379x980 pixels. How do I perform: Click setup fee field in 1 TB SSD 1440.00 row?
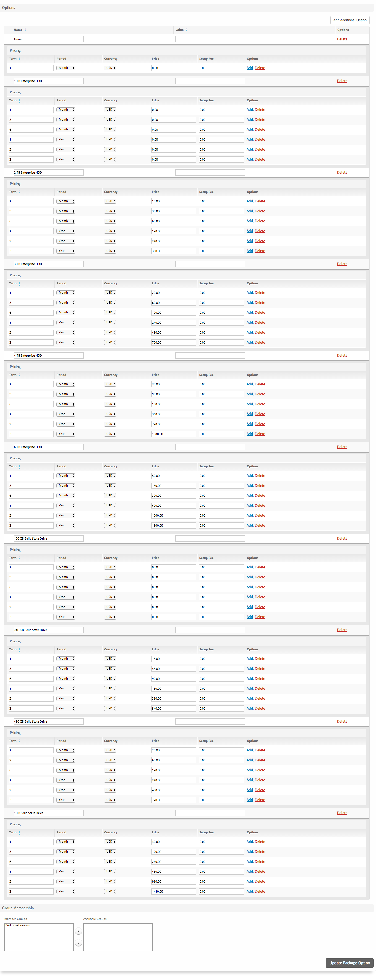pyautogui.click(x=221, y=892)
